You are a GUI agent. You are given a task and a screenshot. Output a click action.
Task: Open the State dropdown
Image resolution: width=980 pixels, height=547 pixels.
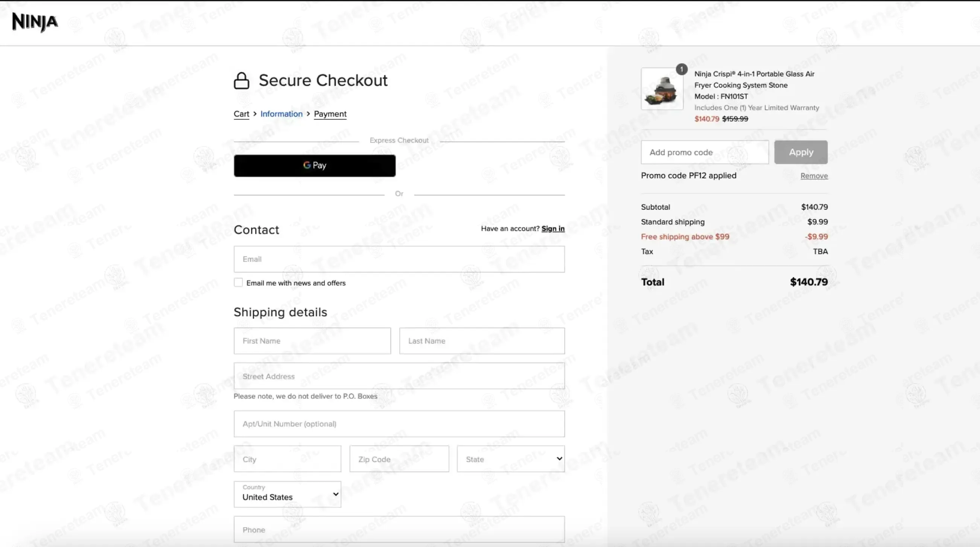pos(511,459)
